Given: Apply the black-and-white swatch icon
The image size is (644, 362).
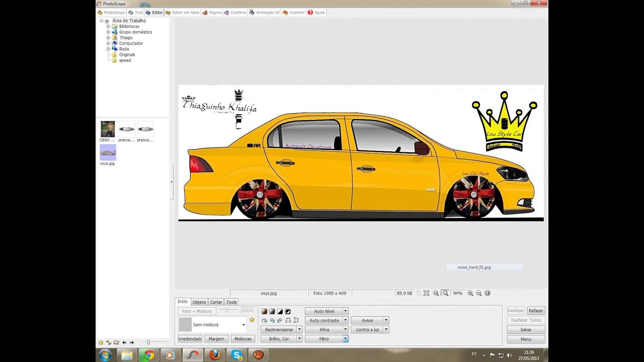Looking at the screenshot, I should [x=280, y=312].
